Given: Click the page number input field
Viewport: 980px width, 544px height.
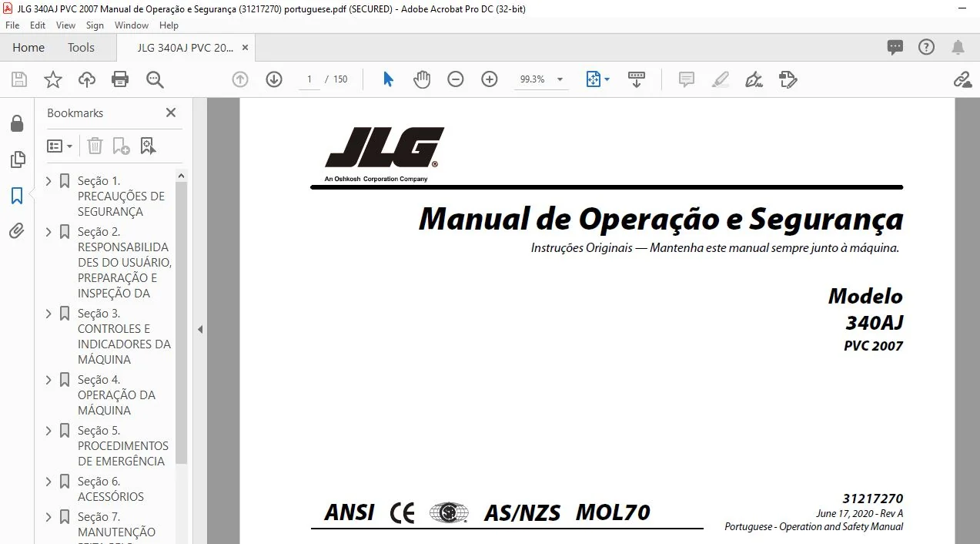Looking at the screenshot, I should (309, 79).
